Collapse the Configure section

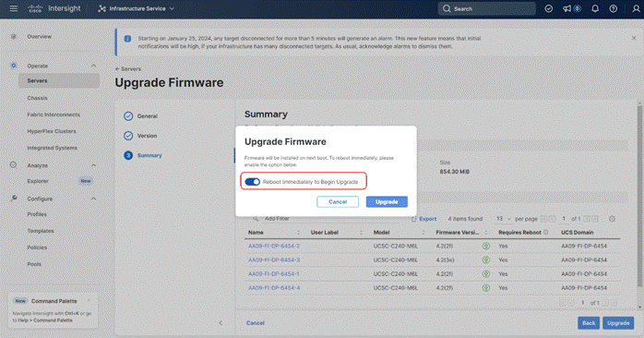pyautogui.click(x=93, y=199)
